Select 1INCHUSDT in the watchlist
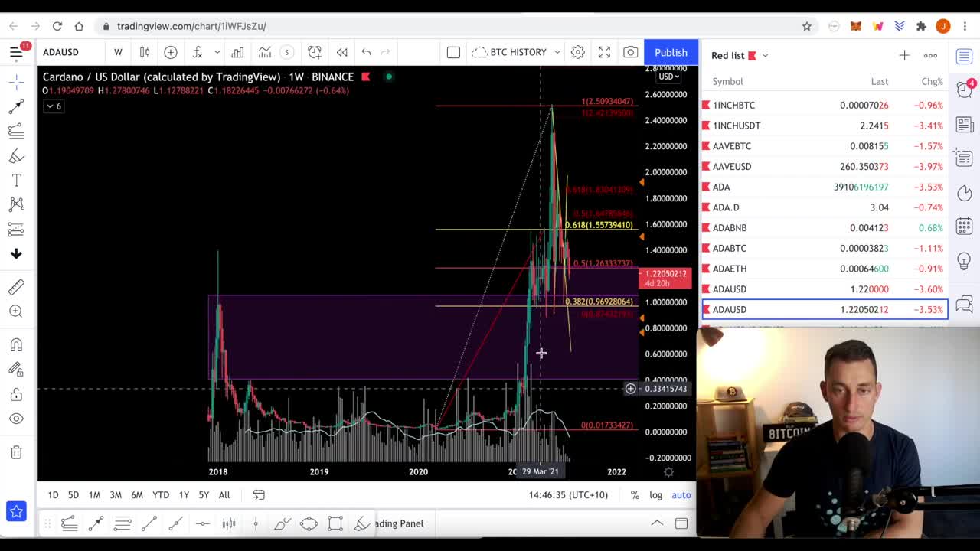The image size is (980, 551). pos(825,126)
